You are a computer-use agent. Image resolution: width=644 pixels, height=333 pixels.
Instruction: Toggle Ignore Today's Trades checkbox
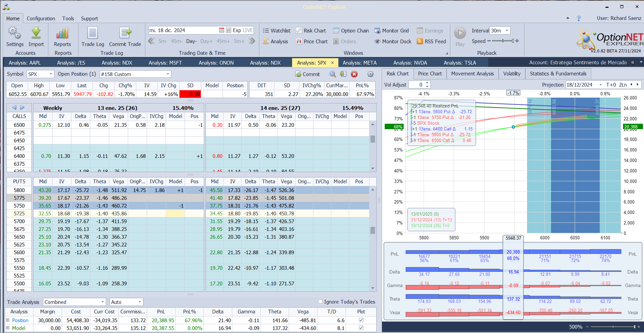[320, 302]
